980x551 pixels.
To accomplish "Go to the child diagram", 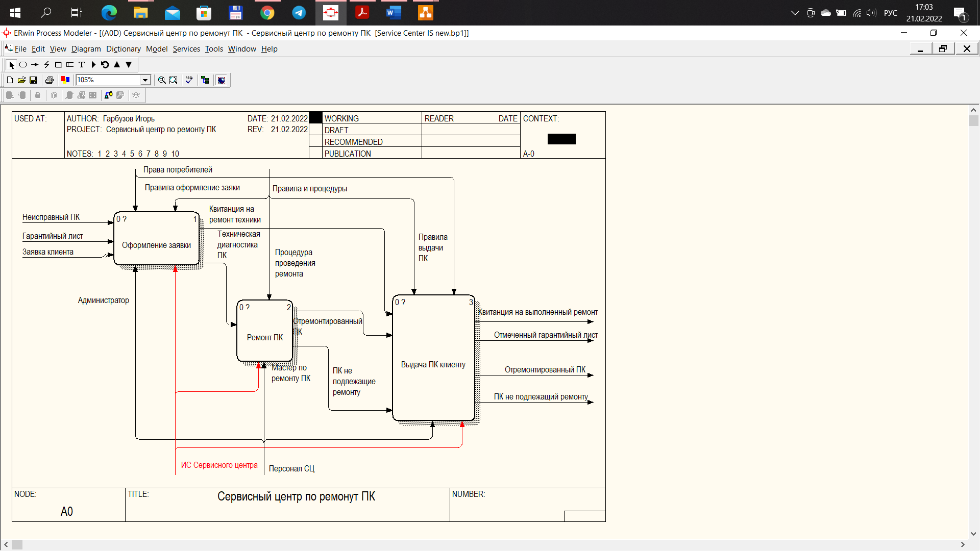I will [129, 65].
